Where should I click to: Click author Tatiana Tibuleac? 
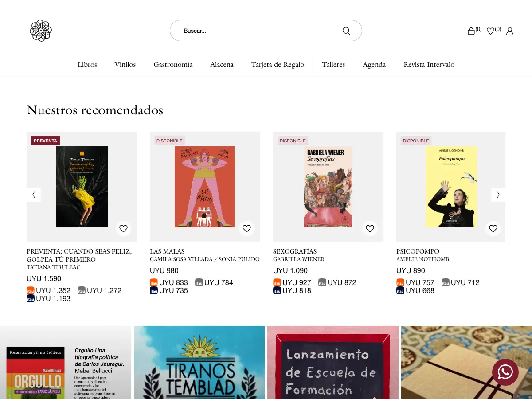click(x=54, y=267)
